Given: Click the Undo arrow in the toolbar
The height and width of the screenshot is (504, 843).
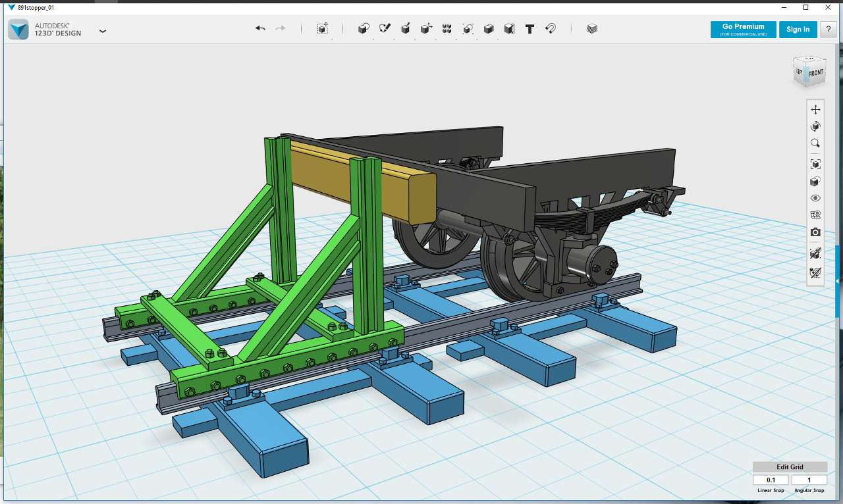Looking at the screenshot, I should (260, 28).
